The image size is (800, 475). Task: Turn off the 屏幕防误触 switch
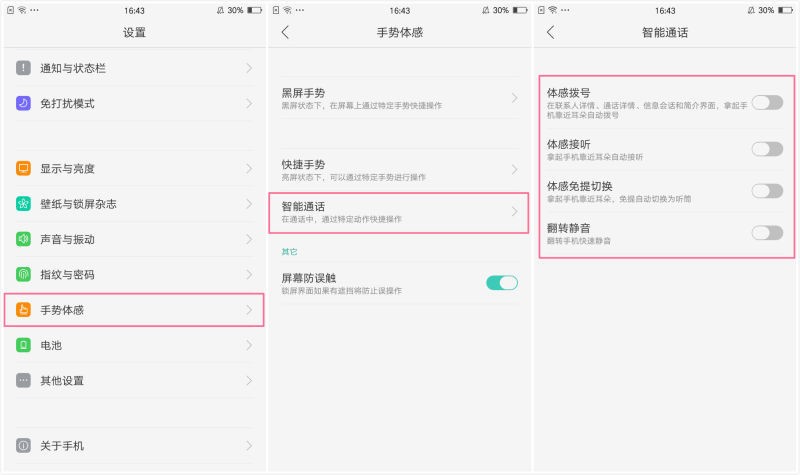502,283
